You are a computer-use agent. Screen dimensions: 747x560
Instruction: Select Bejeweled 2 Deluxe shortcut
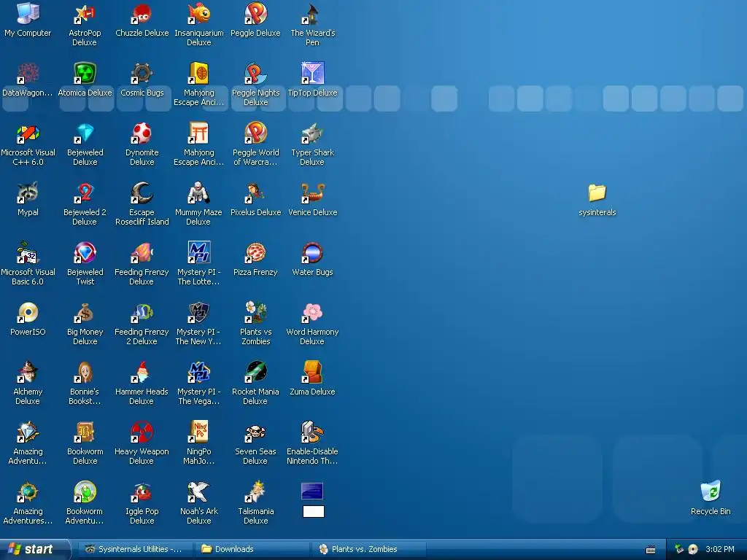(x=85, y=193)
